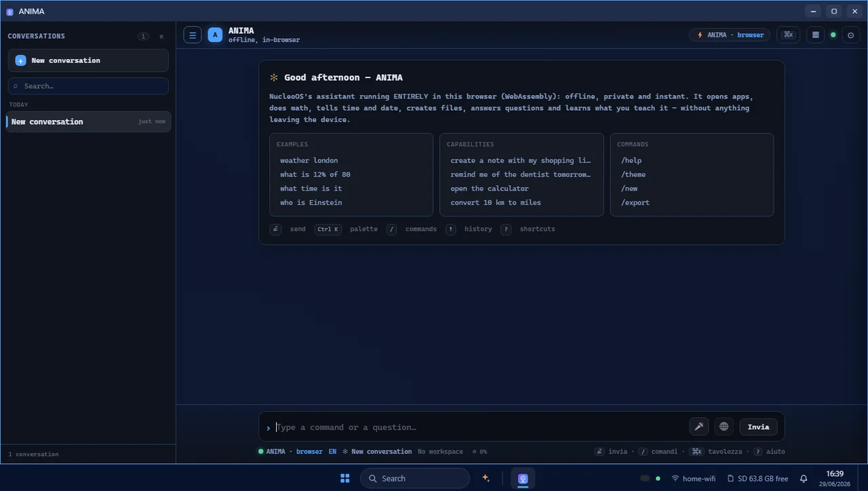Image resolution: width=868 pixels, height=491 pixels.
Task: Click the globe icon next to Invia
Action: click(x=724, y=427)
